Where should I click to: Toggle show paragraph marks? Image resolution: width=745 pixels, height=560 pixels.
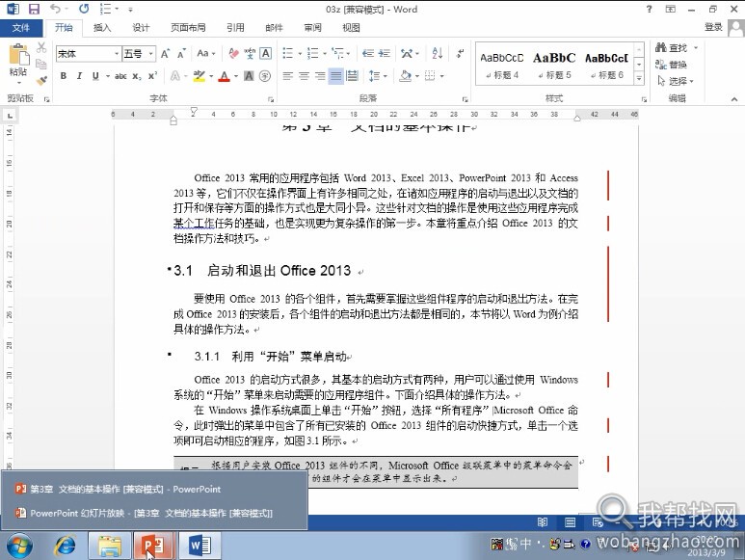(x=460, y=54)
